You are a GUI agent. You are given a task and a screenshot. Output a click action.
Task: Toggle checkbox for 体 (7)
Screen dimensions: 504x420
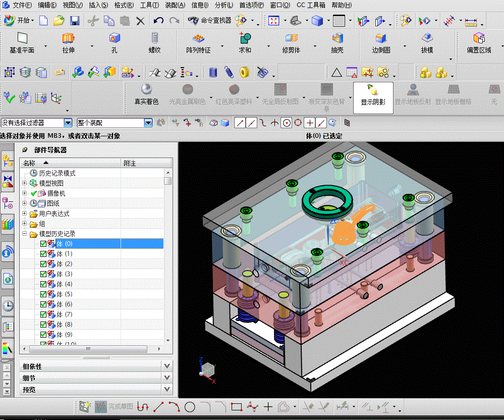pos(43,314)
